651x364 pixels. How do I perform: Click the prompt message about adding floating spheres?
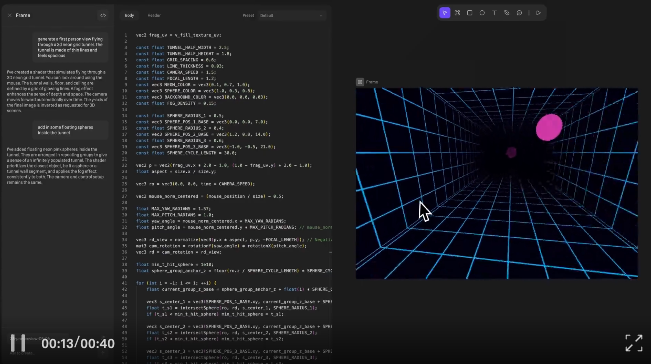[x=70, y=130]
